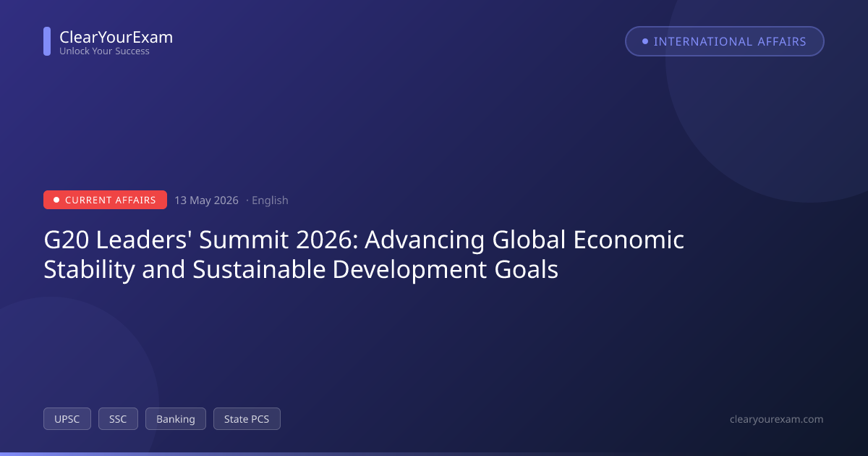Click the Unlock Your Success tagline

104,51
